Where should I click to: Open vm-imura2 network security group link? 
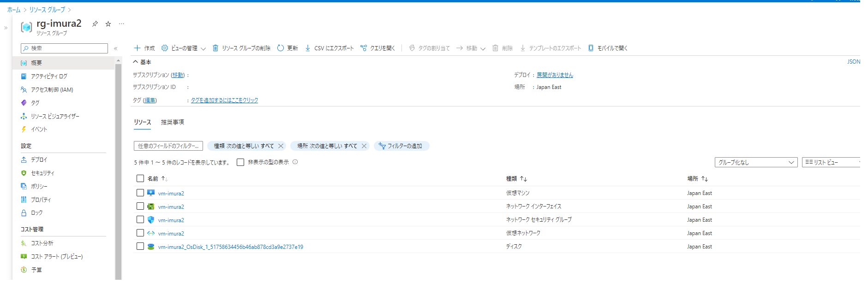pyautogui.click(x=171, y=220)
